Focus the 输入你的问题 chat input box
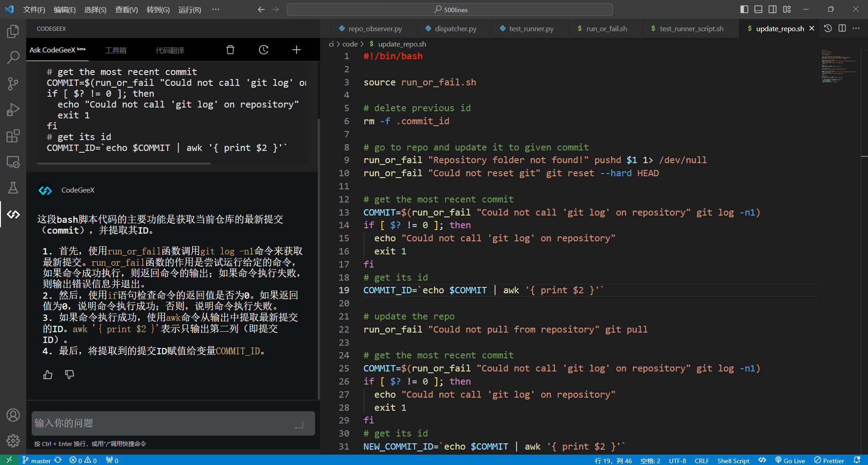This screenshot has width=868, height=465. [163, 423]
